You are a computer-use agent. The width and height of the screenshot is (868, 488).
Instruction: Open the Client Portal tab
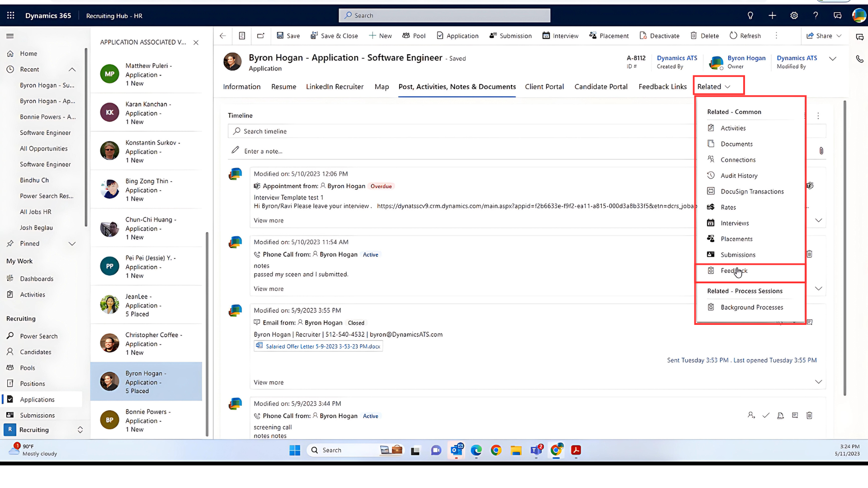[x=544, y=87]
